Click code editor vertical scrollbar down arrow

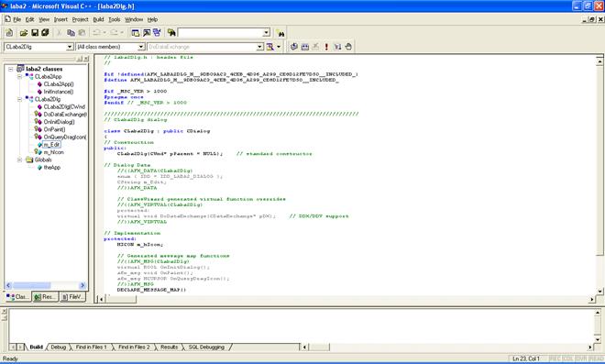click(600, 292)
